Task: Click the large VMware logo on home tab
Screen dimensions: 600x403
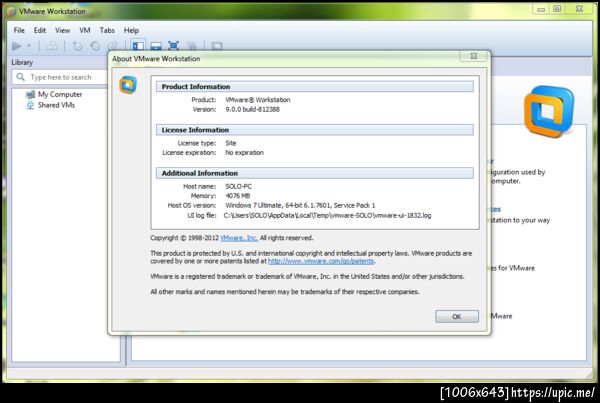Action: click(549, 111)
